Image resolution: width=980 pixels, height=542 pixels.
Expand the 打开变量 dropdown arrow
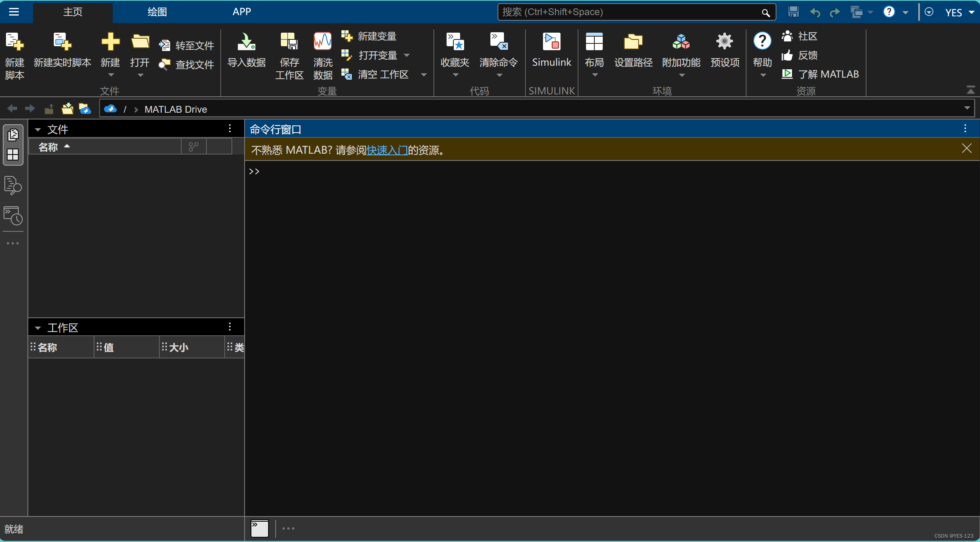407,55
